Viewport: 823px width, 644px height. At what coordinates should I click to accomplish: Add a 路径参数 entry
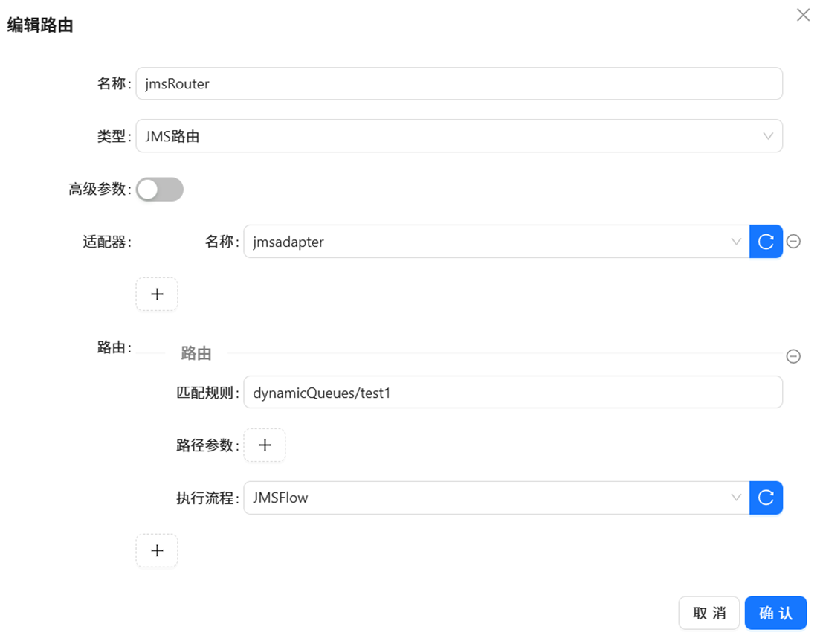[x=265, y=445]
